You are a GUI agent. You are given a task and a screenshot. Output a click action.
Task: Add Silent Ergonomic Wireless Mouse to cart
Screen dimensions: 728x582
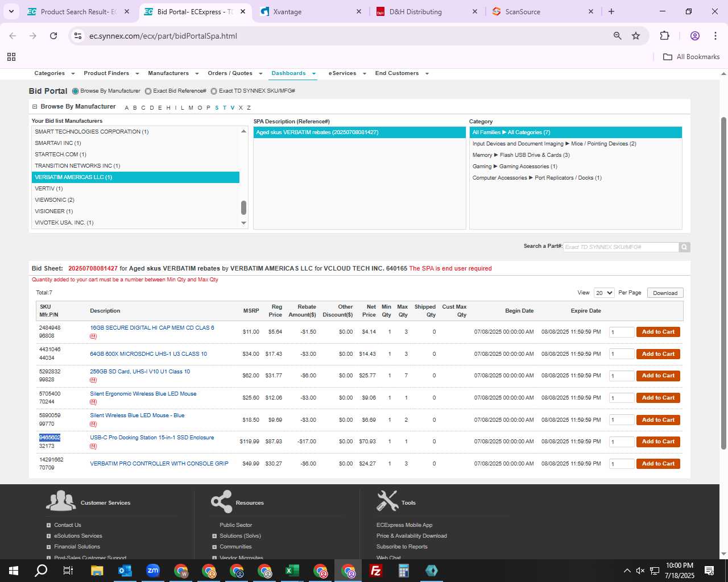658,398
